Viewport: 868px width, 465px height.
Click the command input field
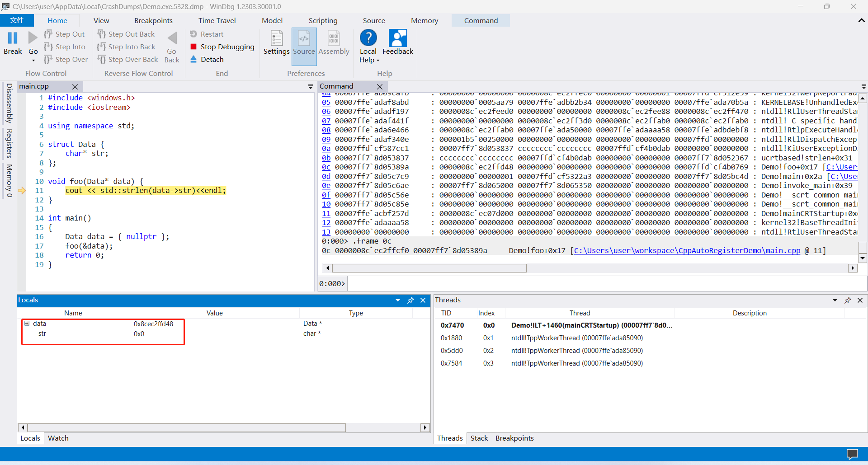[x=606, y=284]
